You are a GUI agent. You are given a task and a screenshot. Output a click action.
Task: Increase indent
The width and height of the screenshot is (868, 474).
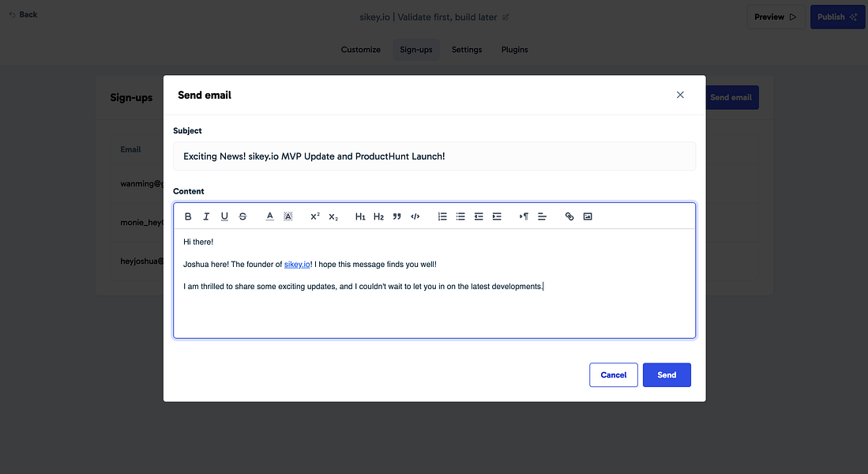pyautogui.click(x=497, y=216)
